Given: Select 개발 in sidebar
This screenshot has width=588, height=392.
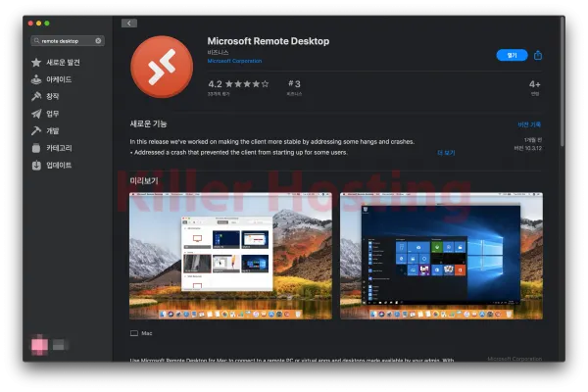Looking at the screenshot, I should pyautogui.click(x=53, y=130).
